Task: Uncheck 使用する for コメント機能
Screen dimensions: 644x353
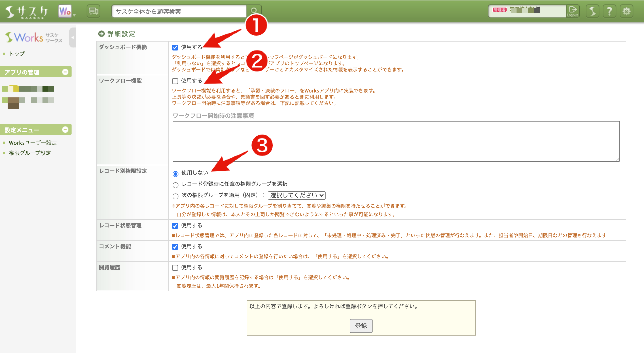Action: point(175,247)
